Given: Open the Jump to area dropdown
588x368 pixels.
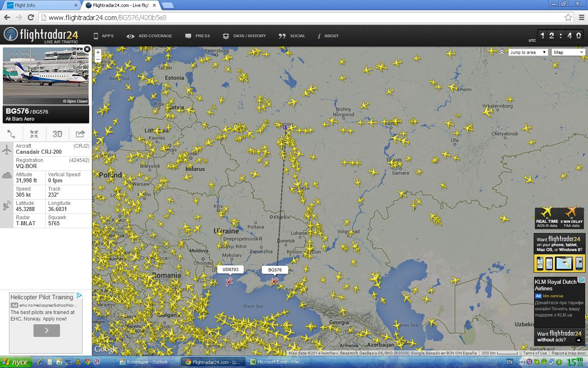Looking at the screenshot, I should (528, 52).
